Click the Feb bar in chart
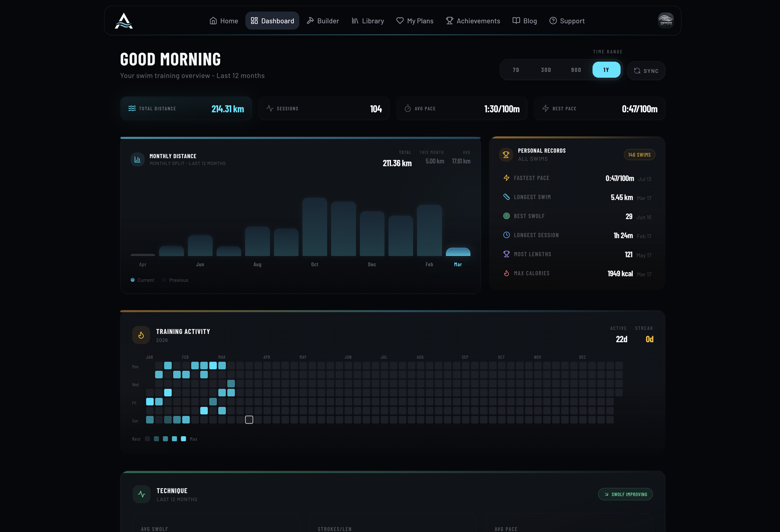The width and height of the screenshot is (780, 532). point(429,230)
